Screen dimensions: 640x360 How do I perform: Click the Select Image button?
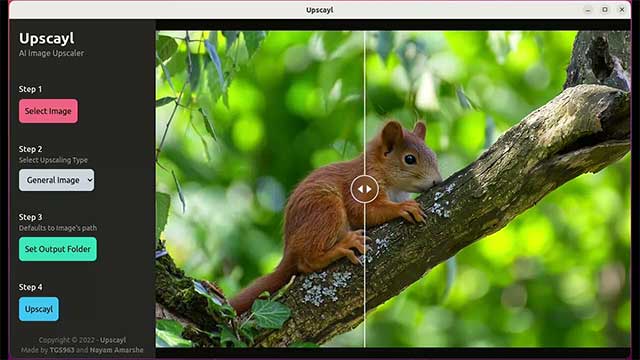coord(48,111)
